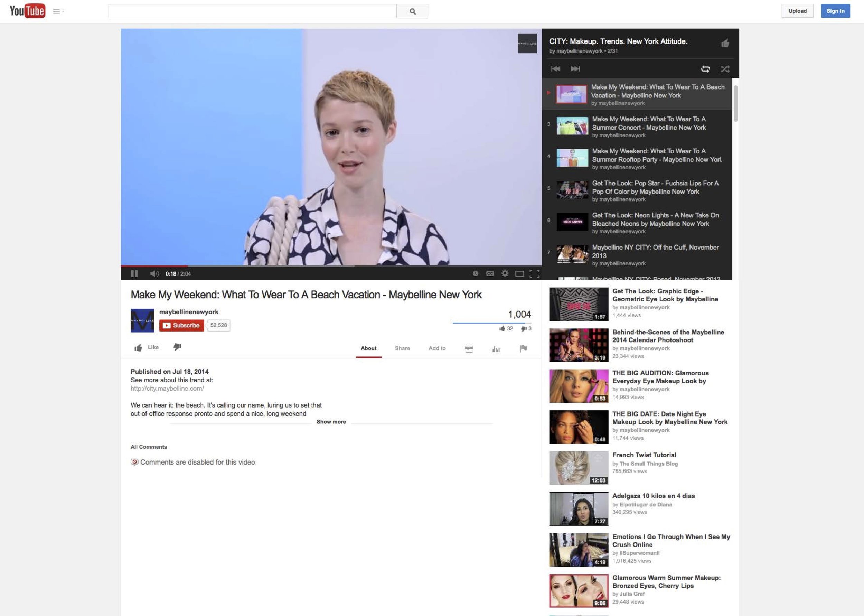Like the playlist with thumbs up
Screen dimensions: 864x616
725,43
